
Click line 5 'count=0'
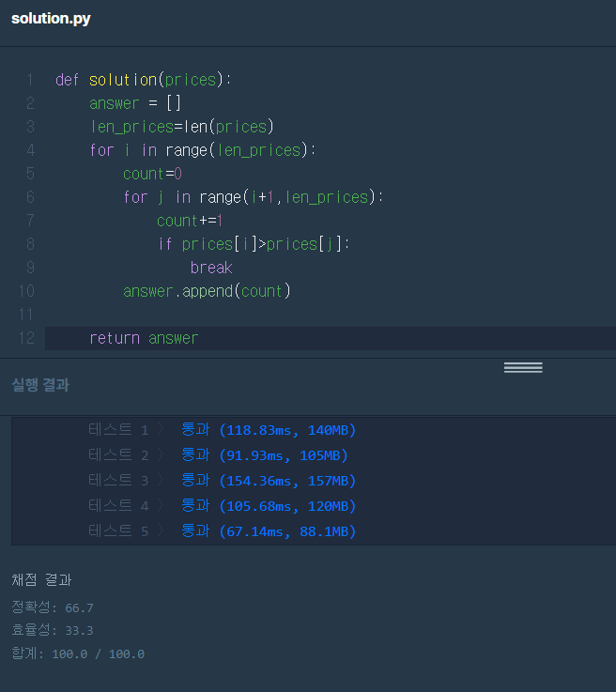click(x=153, y=174)
